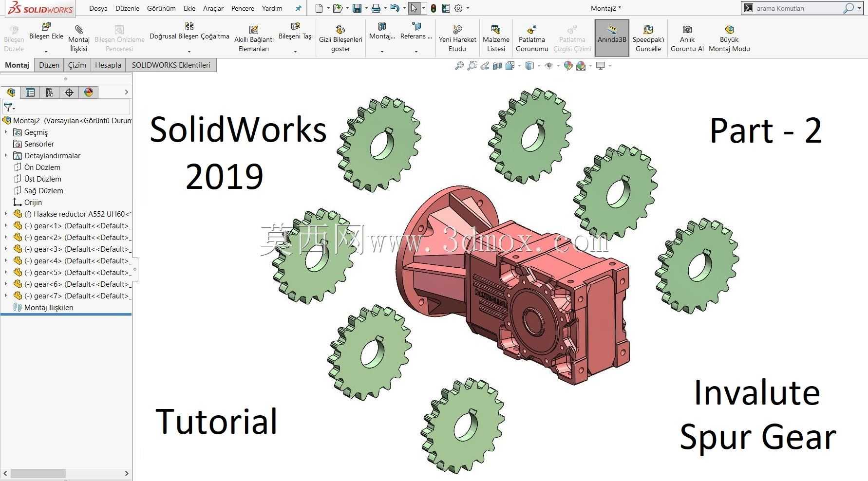868x481 pixels.
Task: Click Patlatma Görünümü (Exploded View)
Action: click(532, 37)
